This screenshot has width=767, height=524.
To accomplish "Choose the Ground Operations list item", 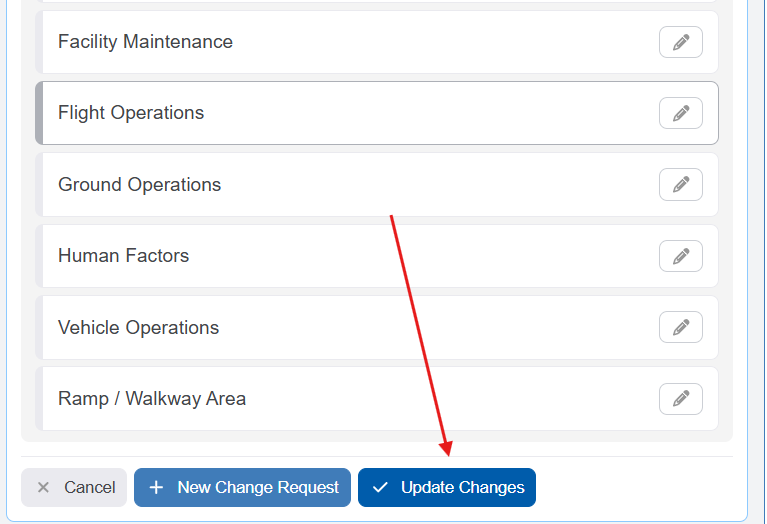I will (x=140, y=185).
